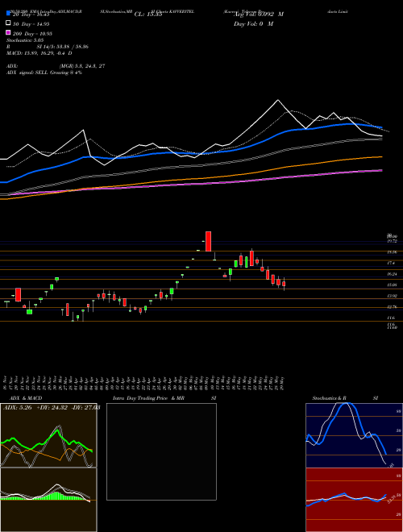Click the empty intraday trading price chart box
This screenshot has width=403, height=532.
coord(161,451)
